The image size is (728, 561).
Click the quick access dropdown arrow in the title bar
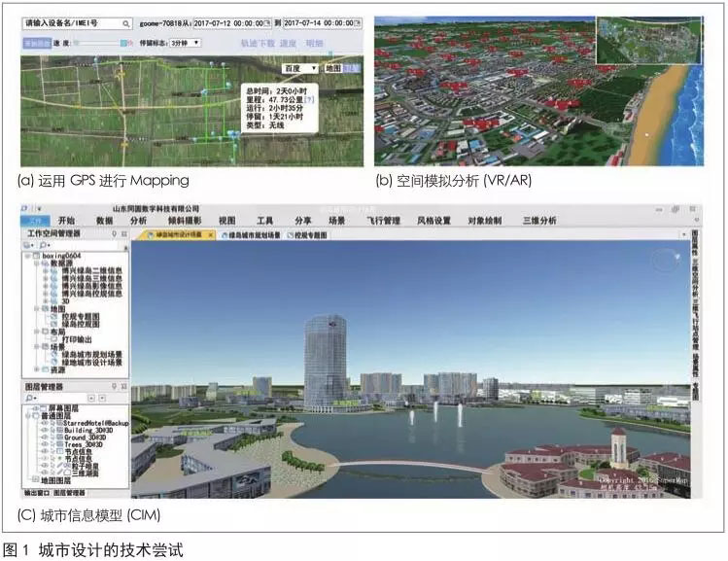40,208
